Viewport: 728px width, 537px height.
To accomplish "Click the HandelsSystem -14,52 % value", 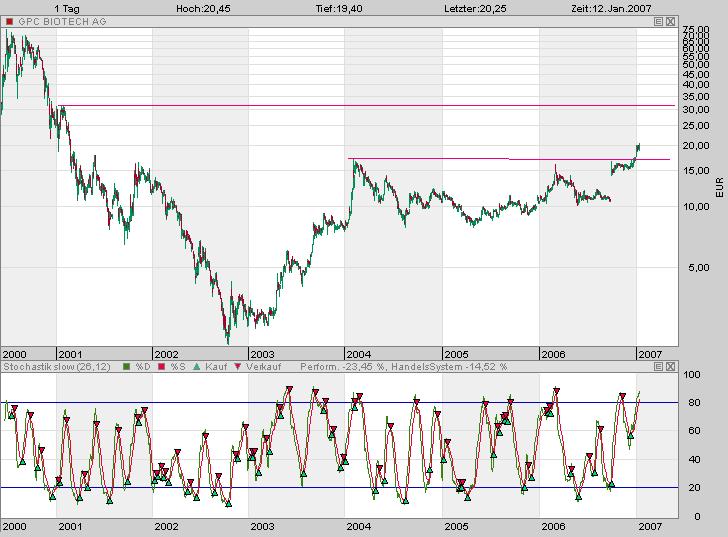I will point(449,367).
